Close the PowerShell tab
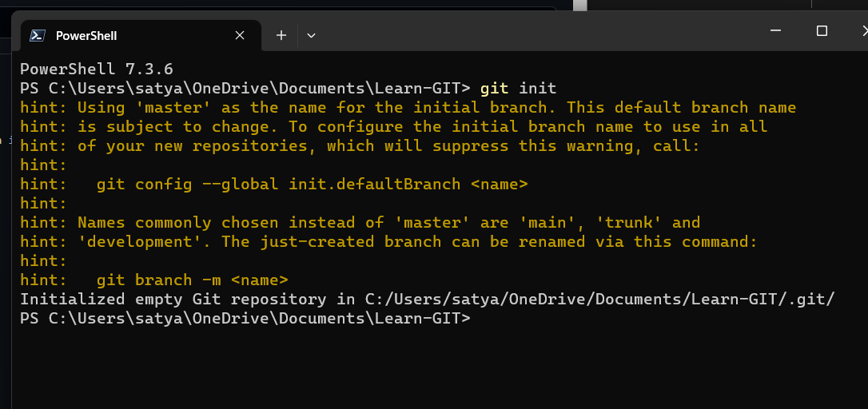The height and width of the screenshot is (409, 868). click(x=240, y=35)
